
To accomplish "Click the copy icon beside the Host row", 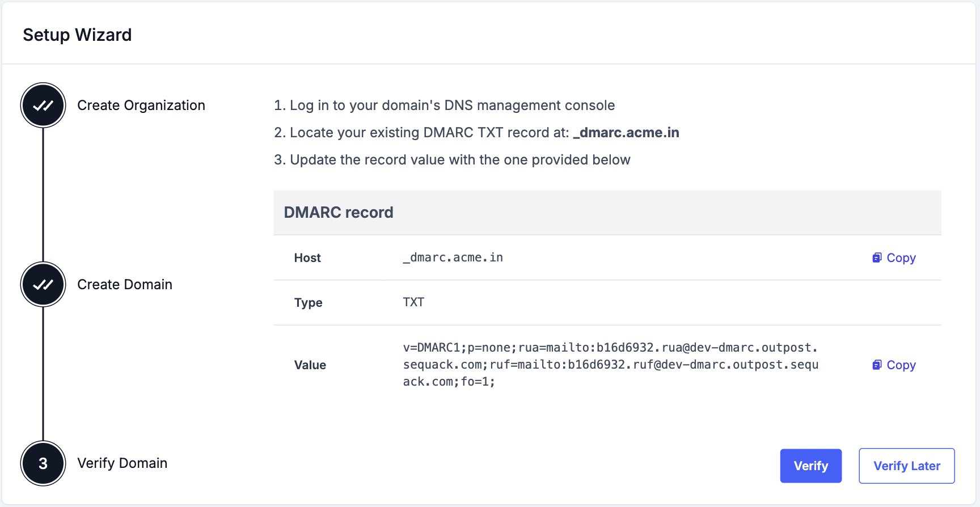I will tap(877, 257).
